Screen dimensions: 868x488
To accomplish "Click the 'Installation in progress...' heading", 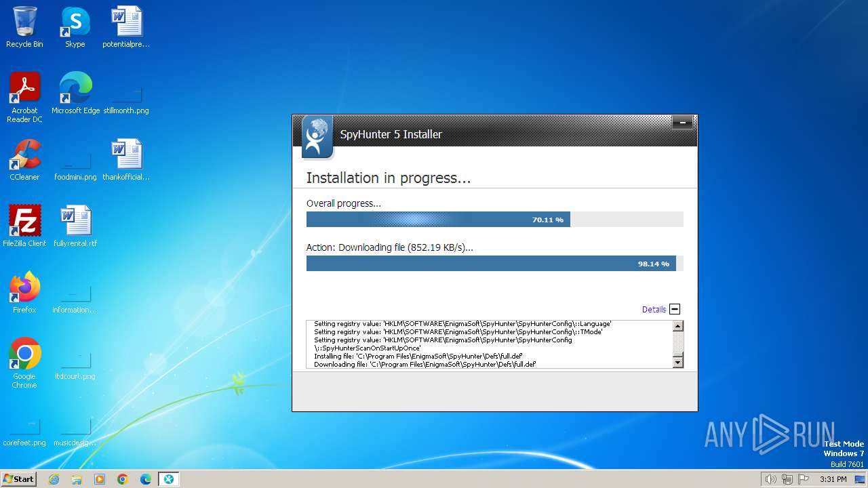I will tap(389, 178).
